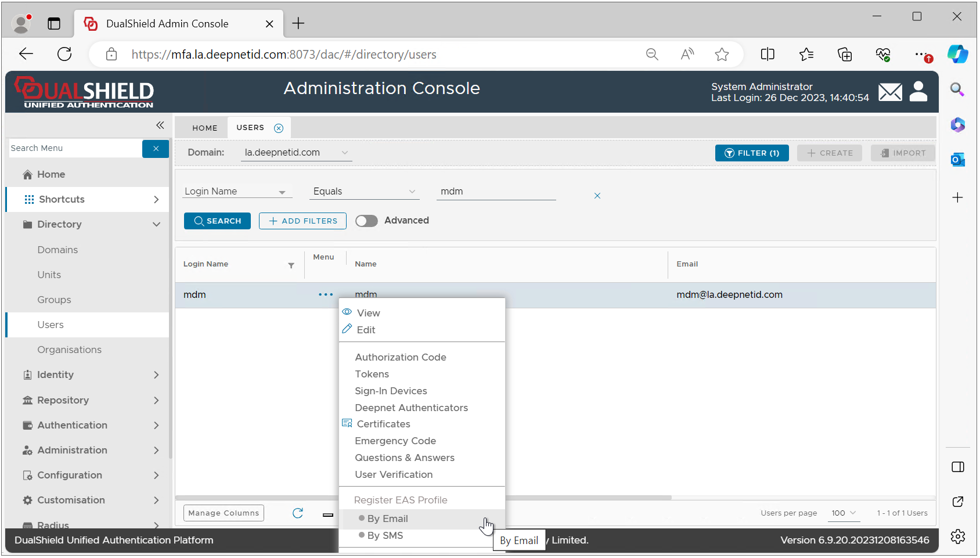Click the user profile icon in header
Viewport: 980px width, 558px height.
[x=918, y=92]
